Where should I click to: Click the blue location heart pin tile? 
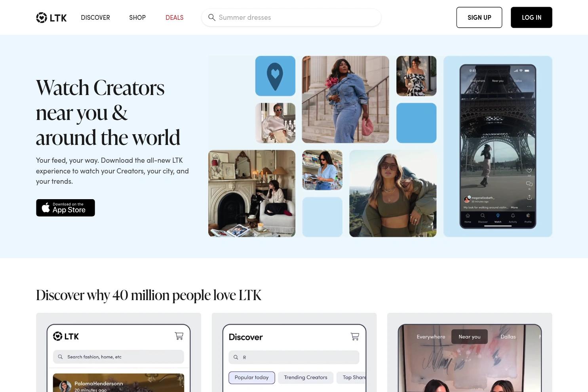[275, 76]
